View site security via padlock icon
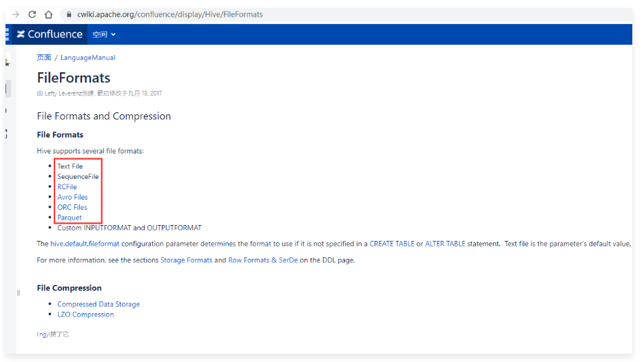Image resolution: width=644 pixels, height=362 pixels. (69, 14)
